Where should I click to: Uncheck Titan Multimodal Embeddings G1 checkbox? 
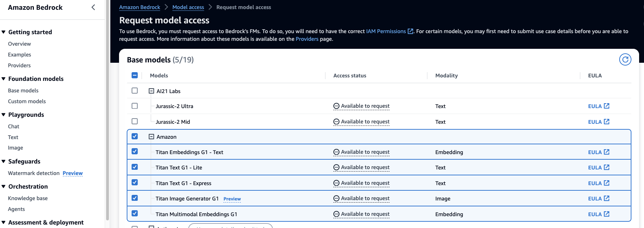(x=135, y=213)
